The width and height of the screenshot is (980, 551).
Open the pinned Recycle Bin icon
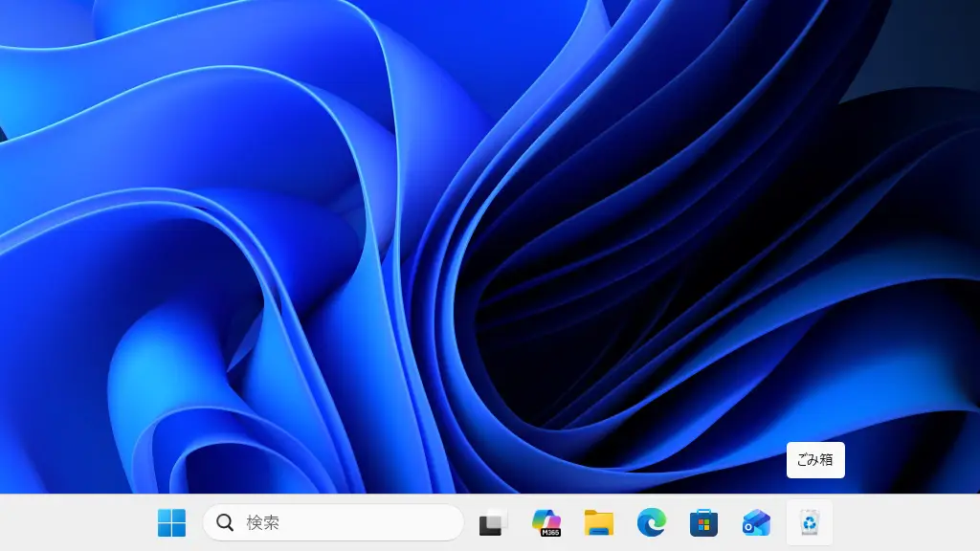point(810,522)
